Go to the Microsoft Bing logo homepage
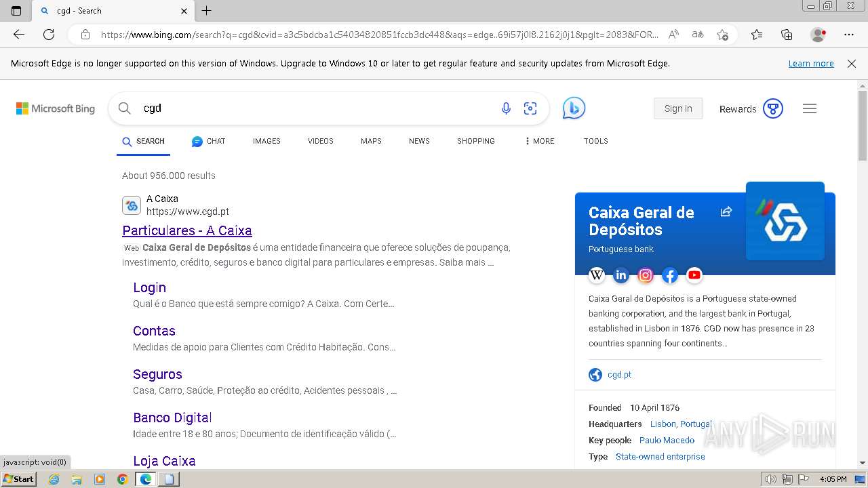The image size is (868, 488). 56,108
